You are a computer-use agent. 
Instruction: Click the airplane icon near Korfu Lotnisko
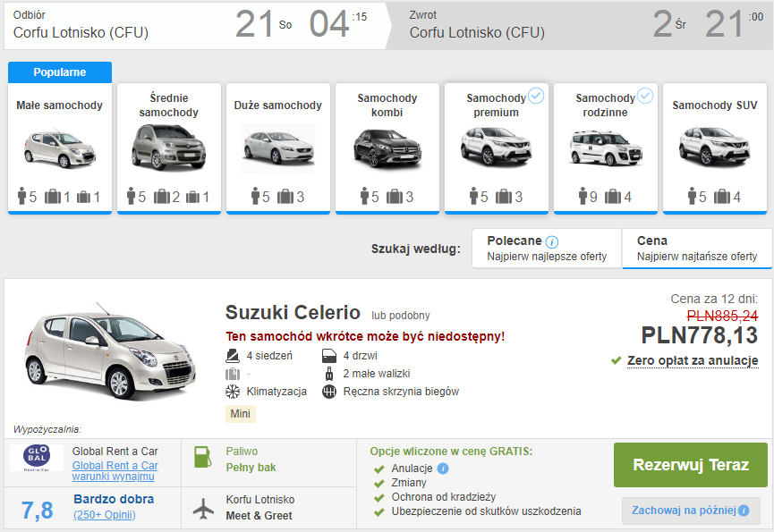point(204,507)
